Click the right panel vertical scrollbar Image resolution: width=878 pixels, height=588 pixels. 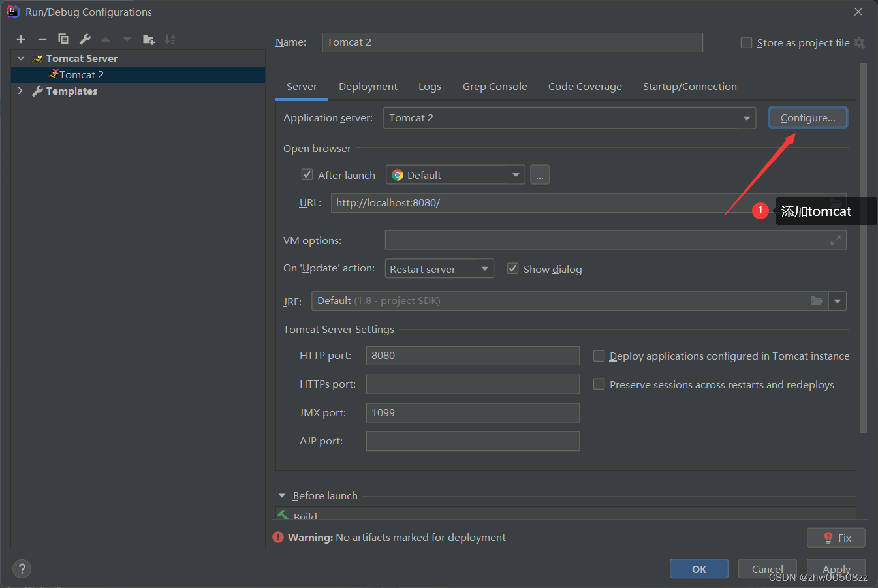[x=864, y=248]
